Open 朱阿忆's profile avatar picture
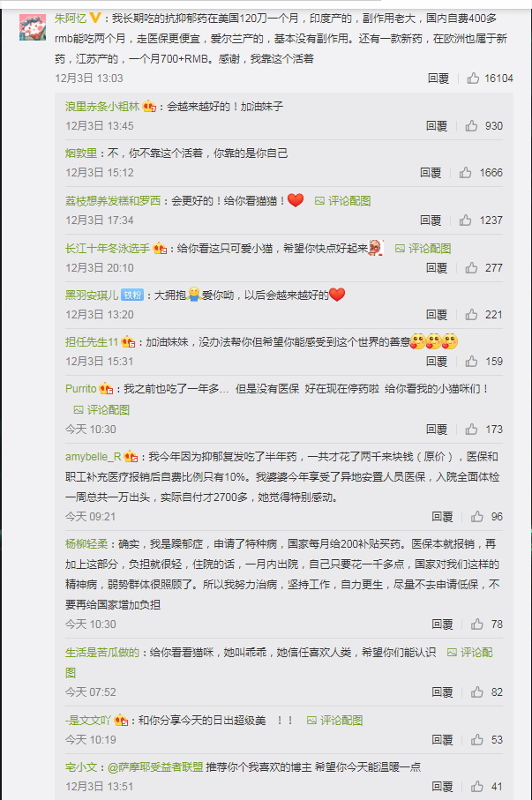 click(33, 27)
